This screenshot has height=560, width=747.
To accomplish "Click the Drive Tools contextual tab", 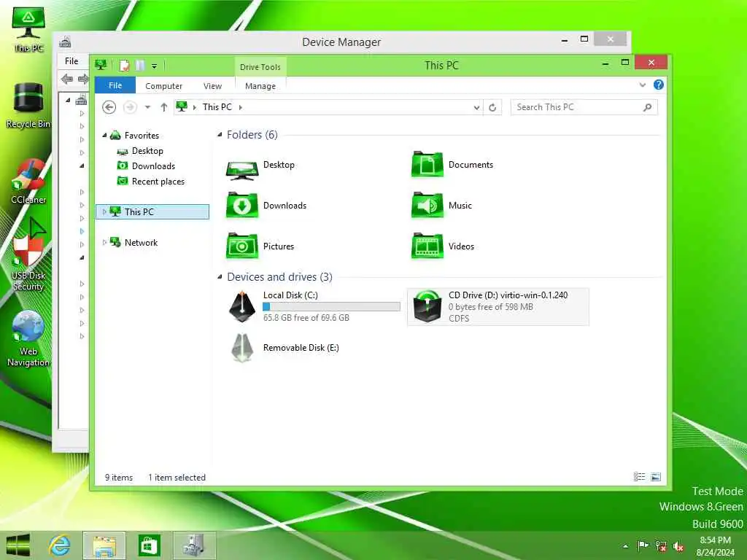I will [260, 67].
